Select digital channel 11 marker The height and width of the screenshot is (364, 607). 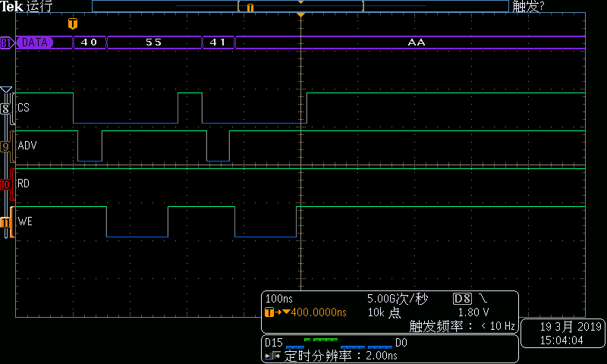(5, 222)
